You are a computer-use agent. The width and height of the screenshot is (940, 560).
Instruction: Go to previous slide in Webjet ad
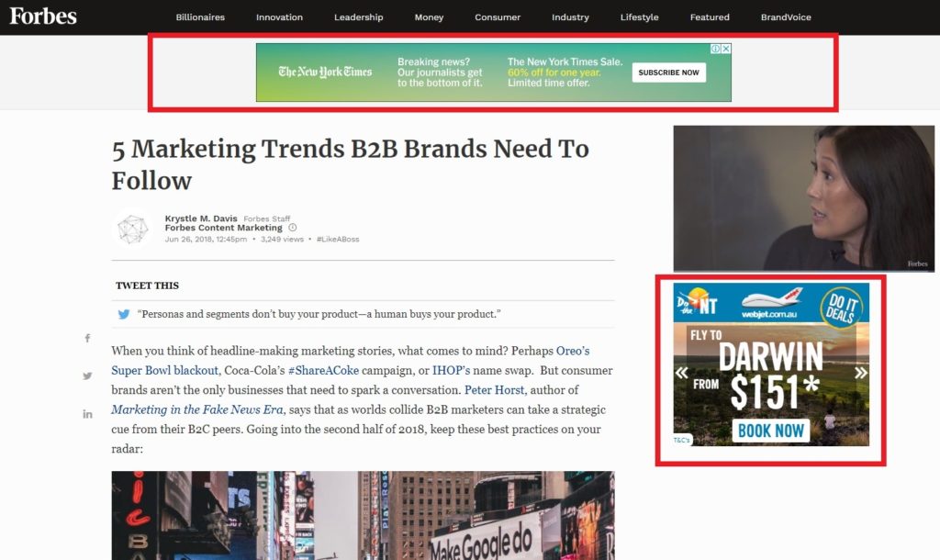point(682,373)
